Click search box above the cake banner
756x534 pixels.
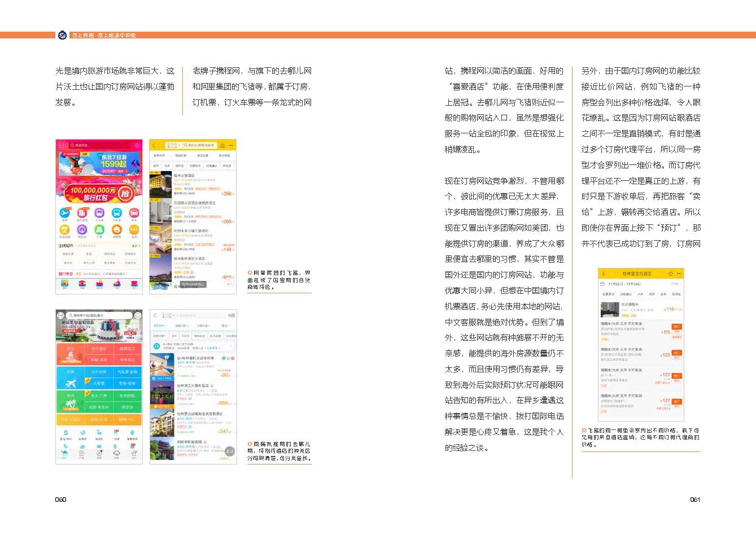[99, 315]
